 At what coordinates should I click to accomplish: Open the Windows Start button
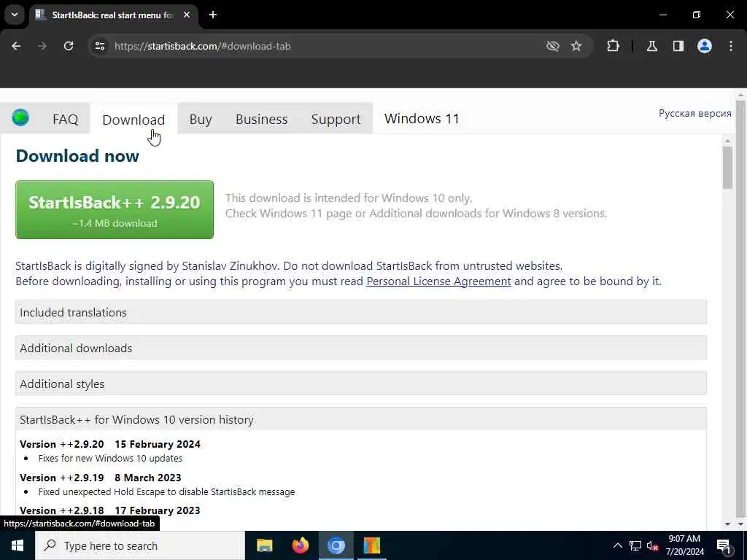[18, 545]
